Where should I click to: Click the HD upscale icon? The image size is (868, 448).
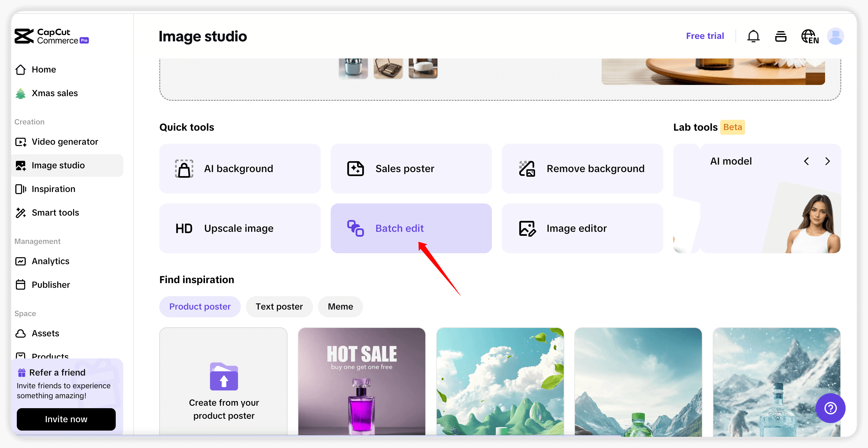pyautogui.click(x=184, y=228)
